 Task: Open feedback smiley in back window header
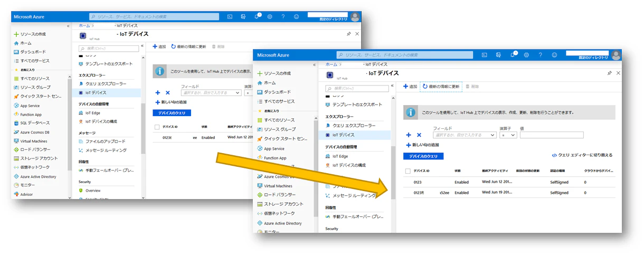[x=296, y=17]
